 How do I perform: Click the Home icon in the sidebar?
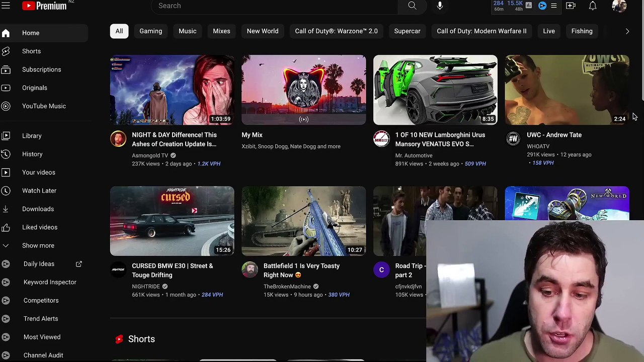pos(6,33)
